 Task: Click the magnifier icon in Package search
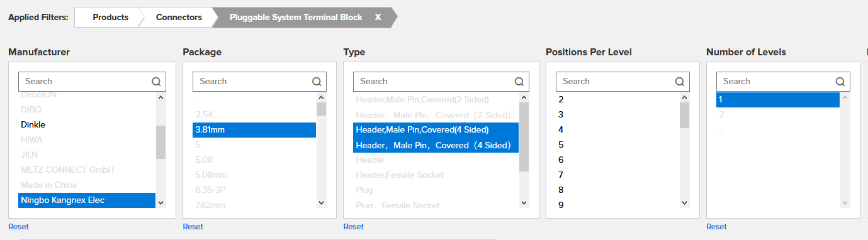coord(317,81)
